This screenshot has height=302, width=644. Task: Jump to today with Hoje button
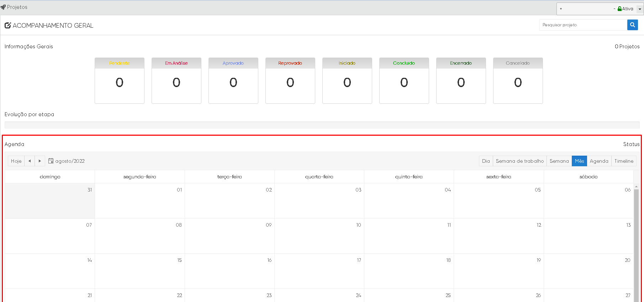(16, 161)
